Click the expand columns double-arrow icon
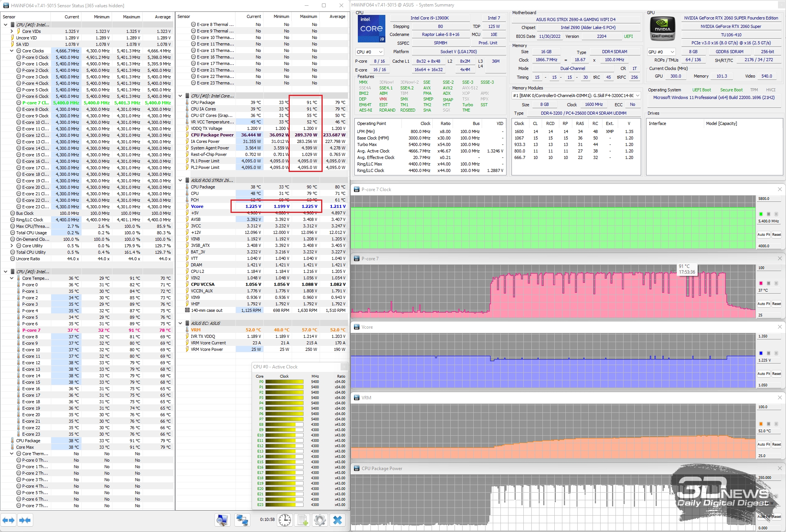This screenshot has width=786, height=532. 8,520
